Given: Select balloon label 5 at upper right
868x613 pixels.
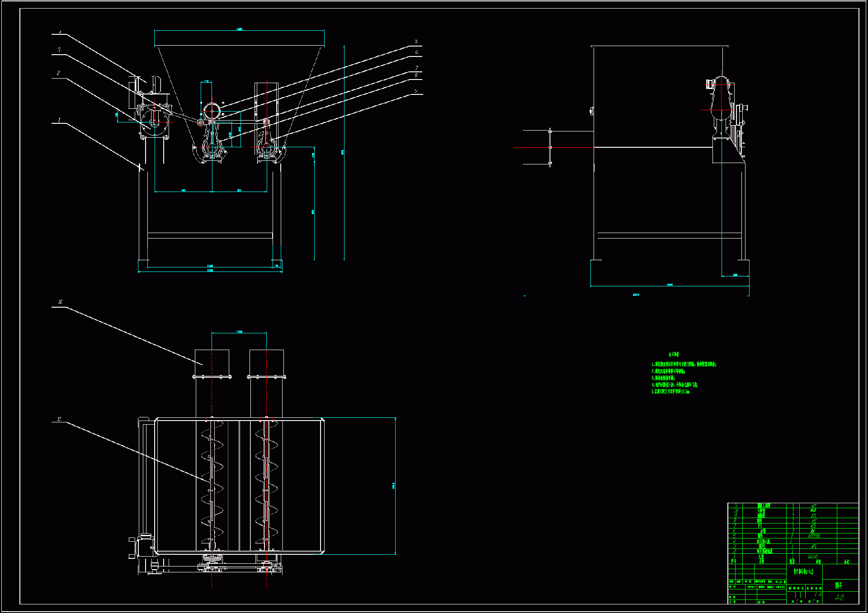Looking at the screenshot, I should pyautogui.click(x=416, y=41).
